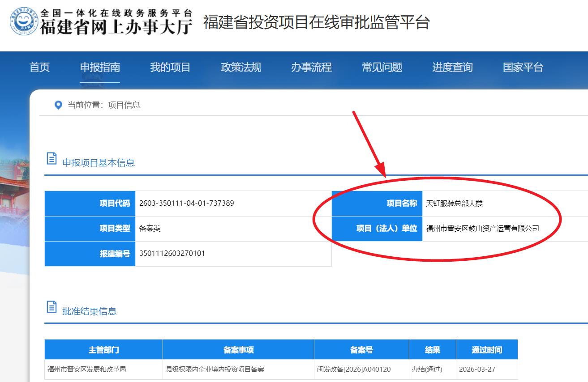
Task: Click the 2026-03-27 approval date cell
Action: tap(477, 369)
